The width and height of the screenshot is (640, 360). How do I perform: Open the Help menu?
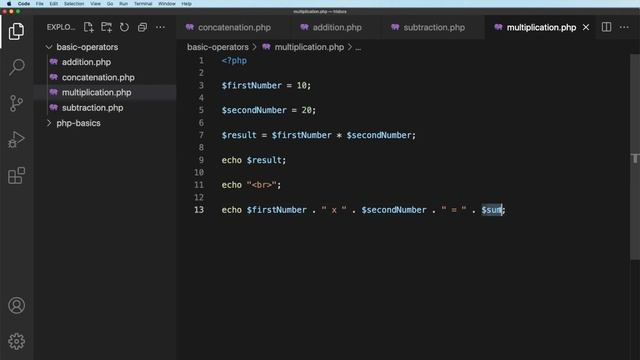point(187,4)
